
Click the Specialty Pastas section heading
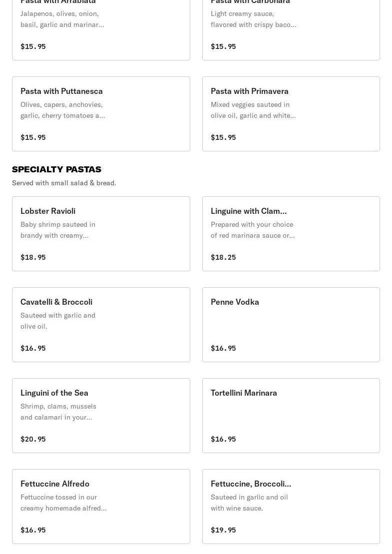(x=56, y=169)
